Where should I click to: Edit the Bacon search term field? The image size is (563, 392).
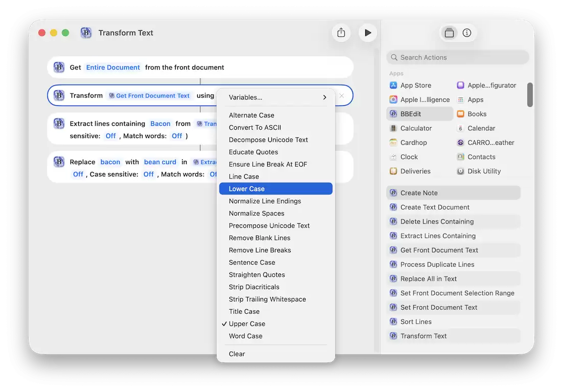[160, 124]
